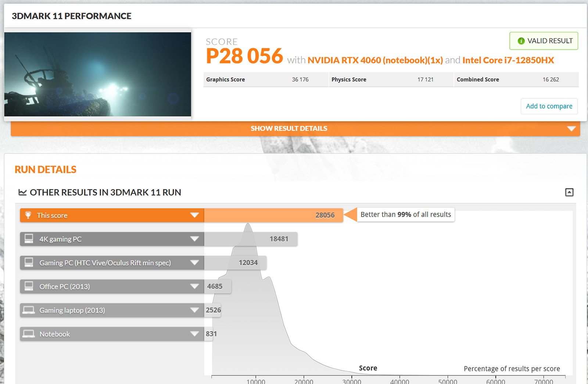
Task: Click the Graphics Score value 36 176
Action: [300, 79]
